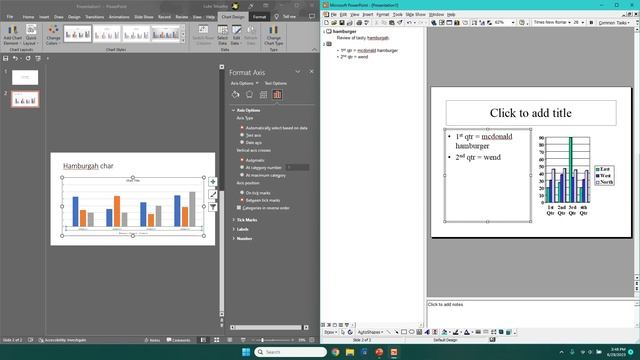Image resolution: width=640 pixels, height=360 pixels.
Task: Click the Print icon in old PowerPoint toolbar
Action: point(359,23)
